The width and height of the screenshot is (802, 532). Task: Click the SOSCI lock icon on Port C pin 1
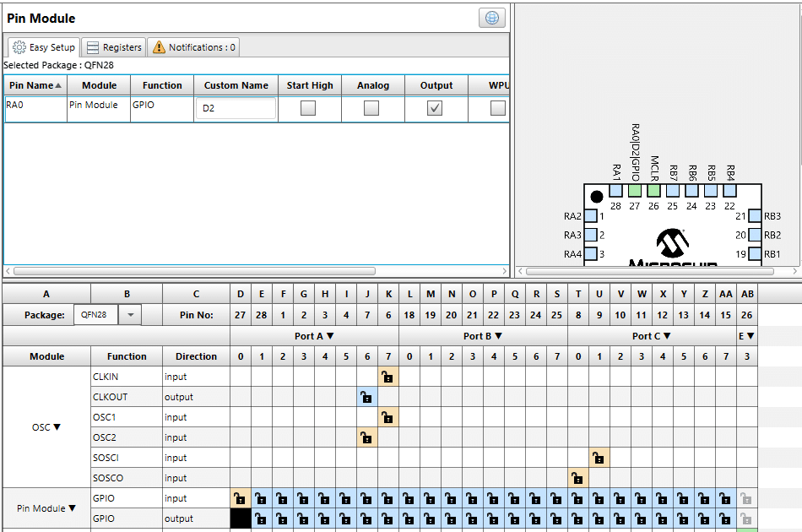point(599,458)
